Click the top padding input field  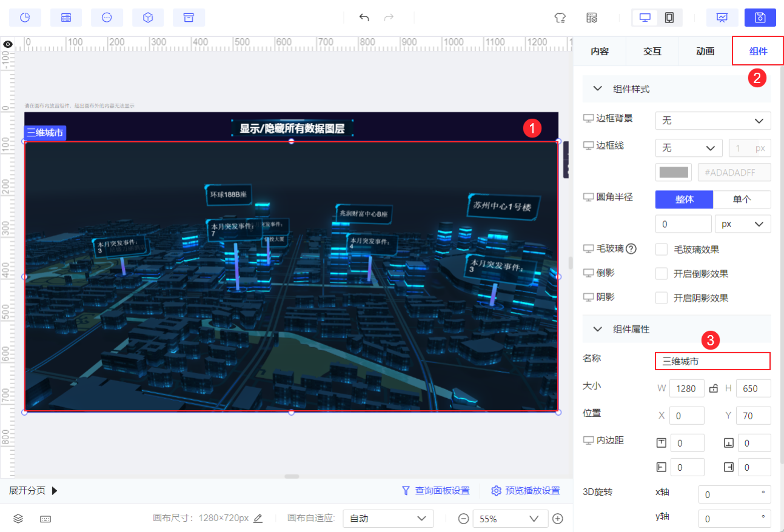(687, 443)
